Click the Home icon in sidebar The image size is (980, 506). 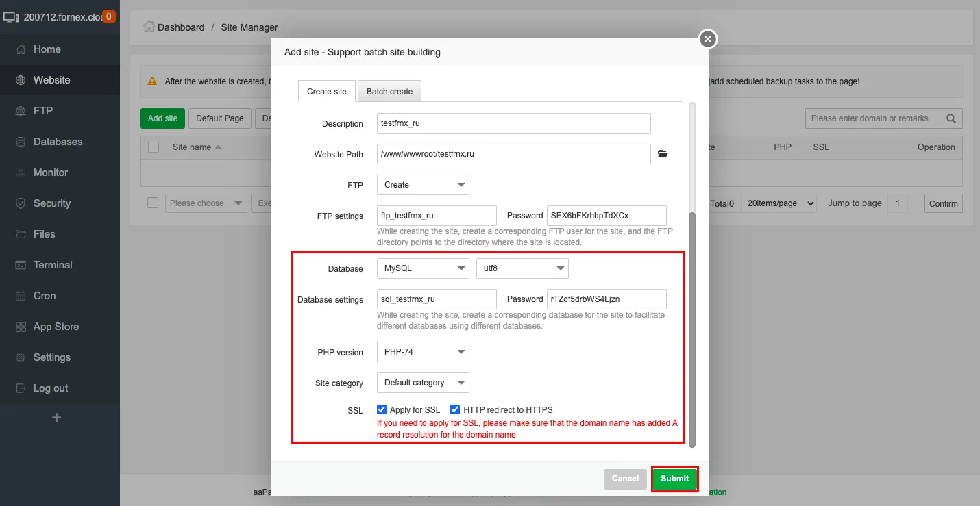pos(21,49)
